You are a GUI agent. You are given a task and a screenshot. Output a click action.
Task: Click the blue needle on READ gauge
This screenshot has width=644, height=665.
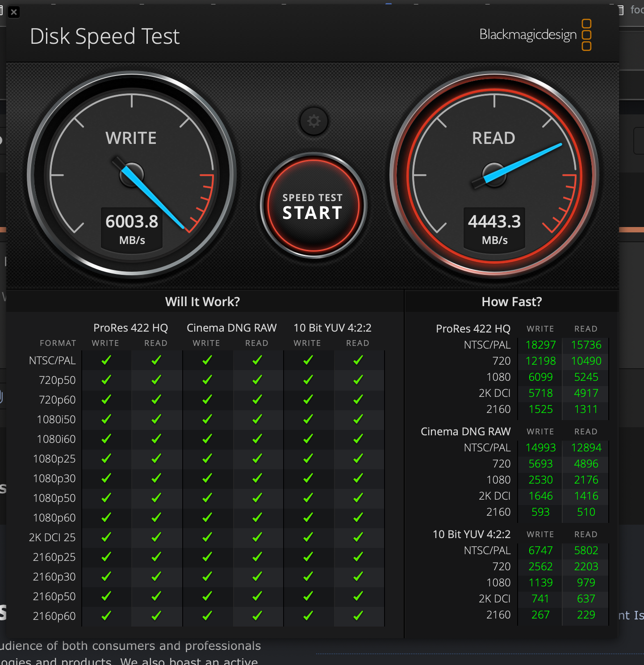[523, 163]
